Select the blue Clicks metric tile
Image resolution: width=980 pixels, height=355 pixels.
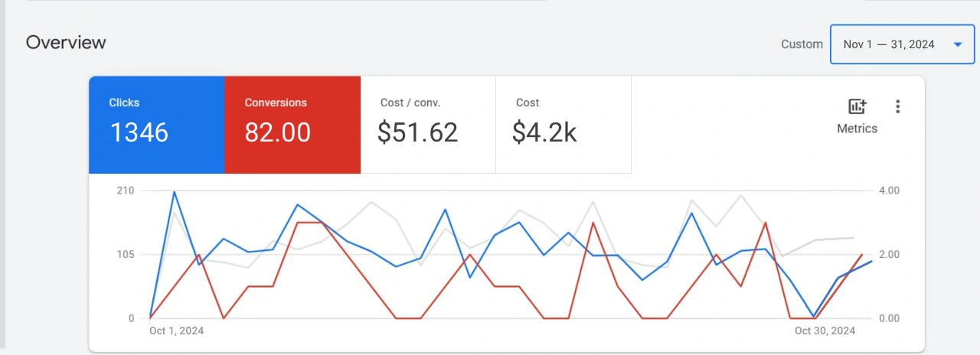tap(156, 125)
